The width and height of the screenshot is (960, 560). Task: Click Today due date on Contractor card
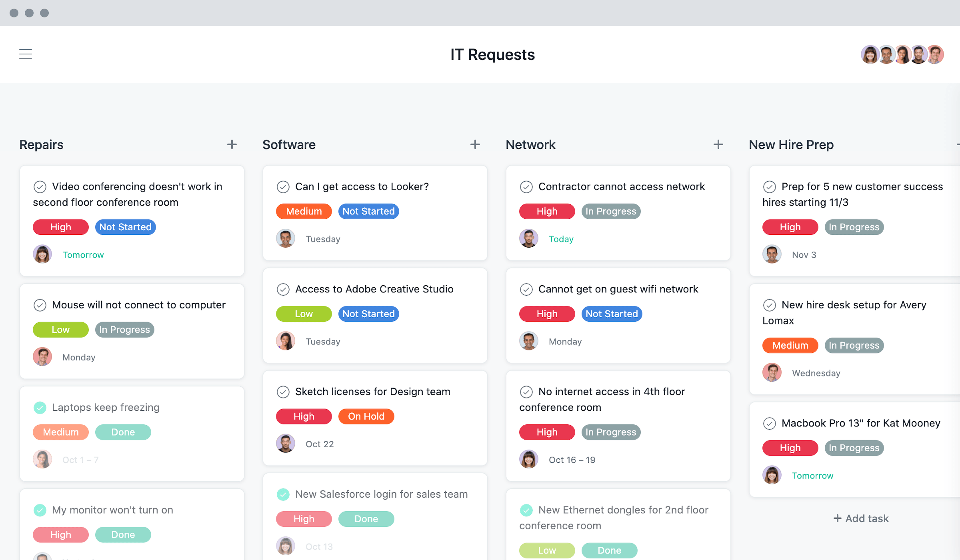(x=561, y=239)
